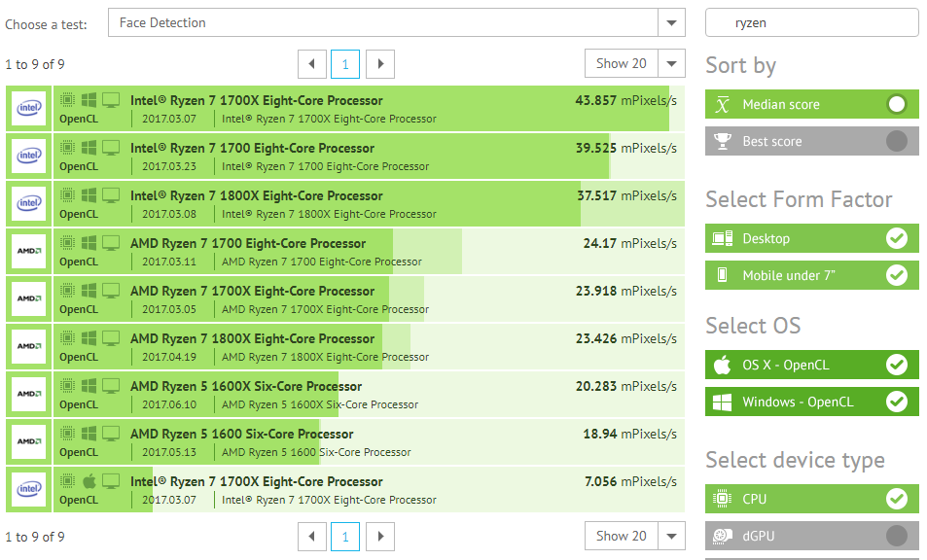The image size is (927, 560).
Task: Click the CPU chip icon in AMD Ryzen 5 1600X row
Action: 67,386
